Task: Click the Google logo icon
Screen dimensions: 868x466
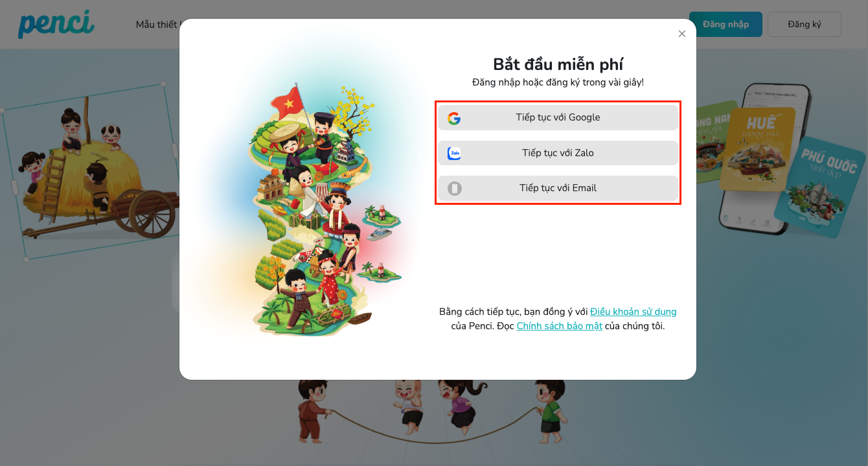Action: point(454,118)
